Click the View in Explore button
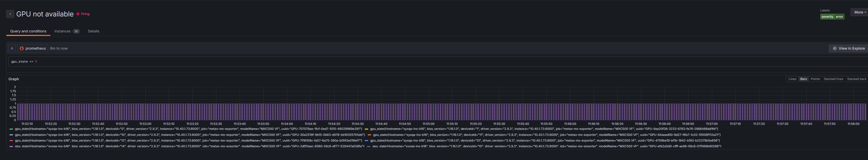 [849, 48]
